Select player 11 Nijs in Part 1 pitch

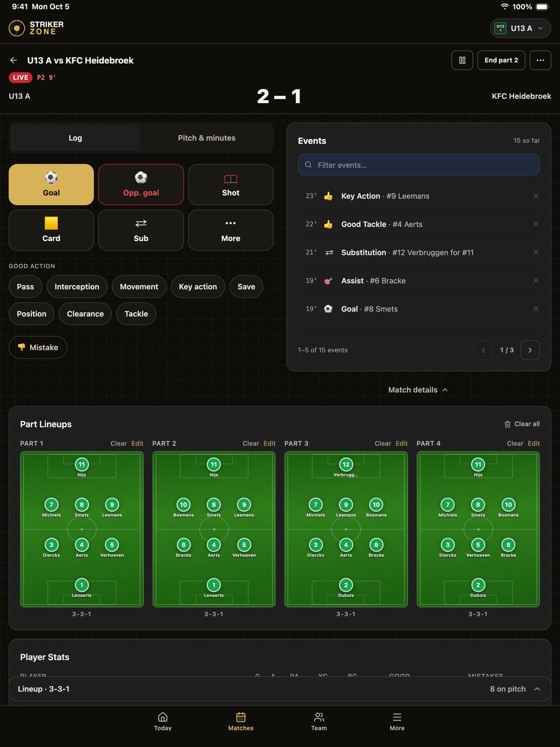[x=82, y=467]
